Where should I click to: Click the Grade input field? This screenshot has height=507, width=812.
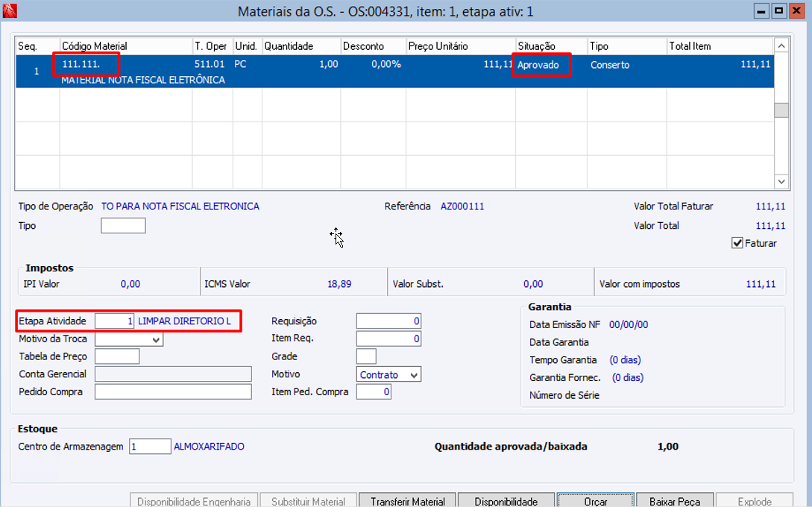pyautogui.click(x=366, y=356)
